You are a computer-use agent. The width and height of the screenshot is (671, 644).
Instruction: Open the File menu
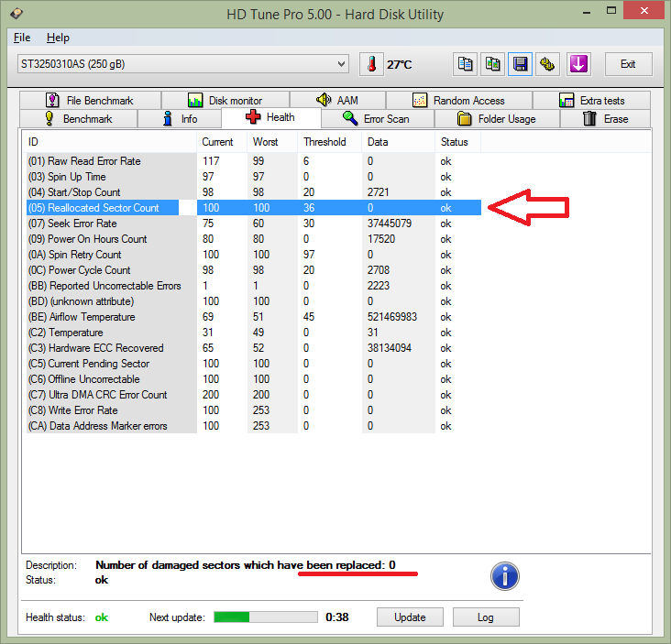click(22, 38)
